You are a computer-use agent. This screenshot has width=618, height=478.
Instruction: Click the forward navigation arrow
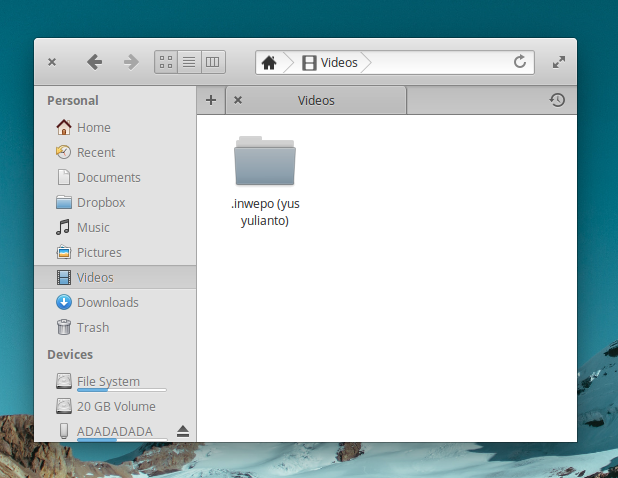click(130, 62)
